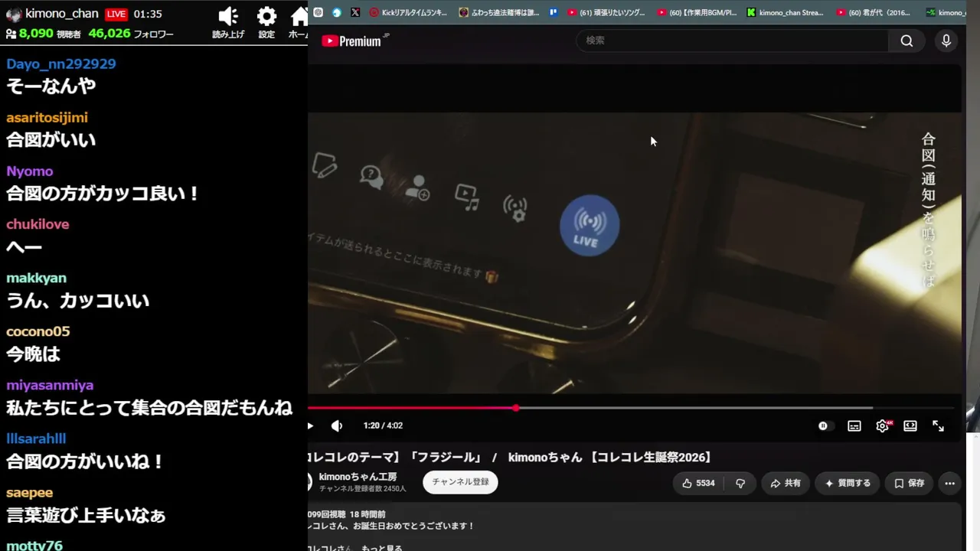Image resolution: width=980 pixels, height=551 pixels.
Task: Click the progress bar scrubber handle
Action: (516, 408)
